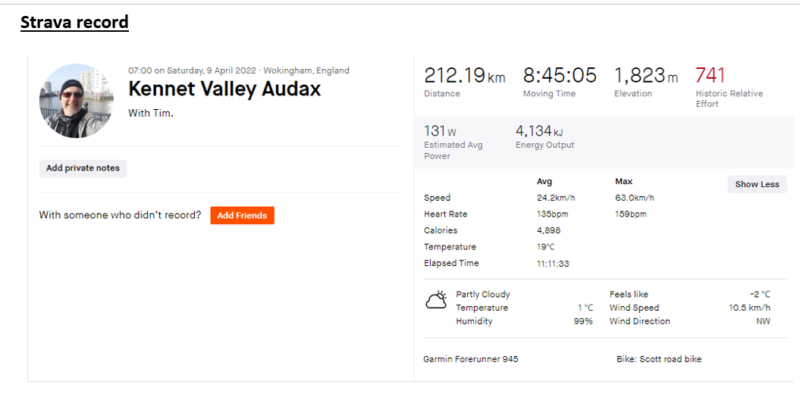Click the 131 W estimated average power
This screenshot has width=800, height=394.
pos(440,132)
